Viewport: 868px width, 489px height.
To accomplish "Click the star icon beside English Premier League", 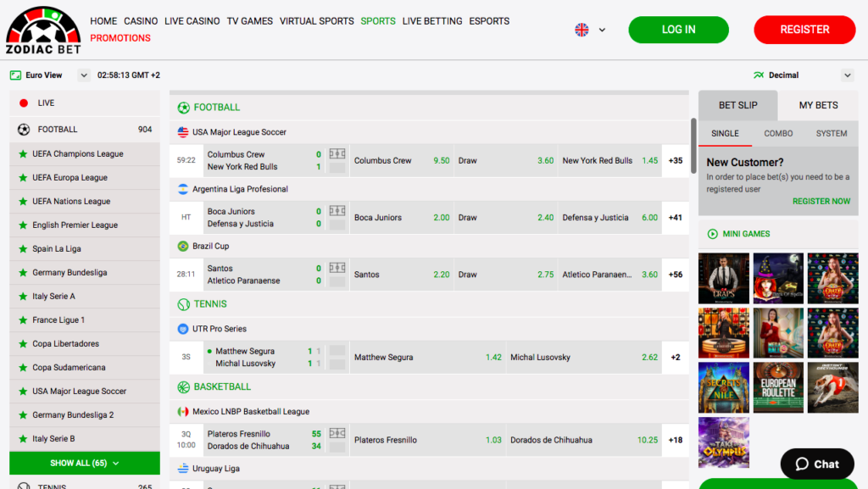I will 23,225.
